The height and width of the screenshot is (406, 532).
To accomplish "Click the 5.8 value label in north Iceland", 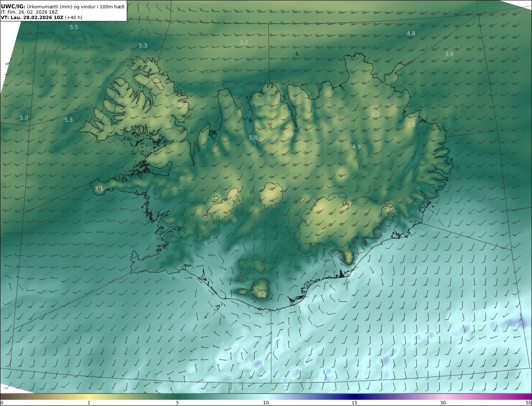I will [x=253, y=137].
